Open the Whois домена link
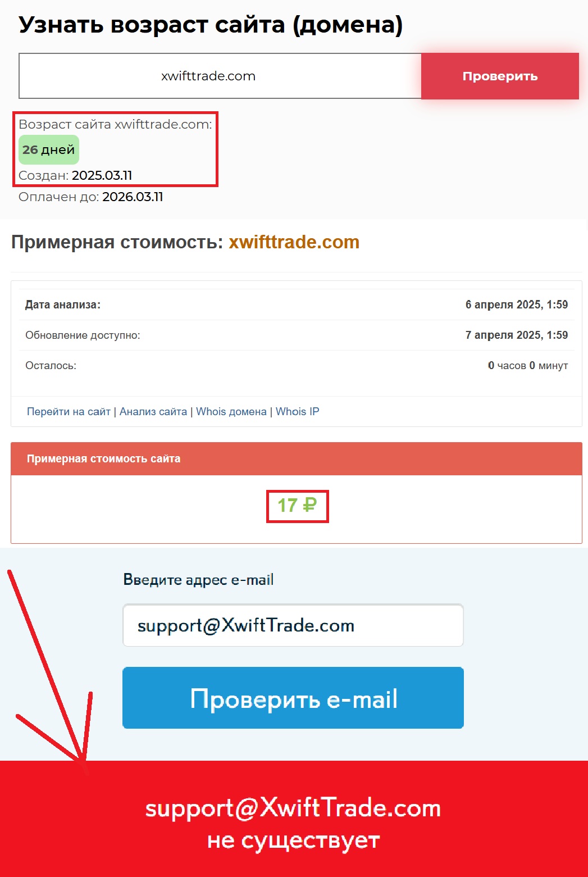The width and height of the screenshot is (588, 877). tap(231, 411)
